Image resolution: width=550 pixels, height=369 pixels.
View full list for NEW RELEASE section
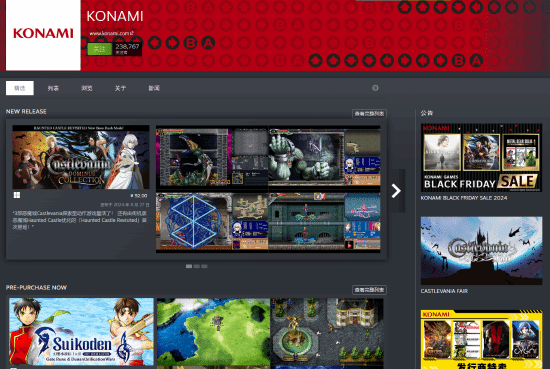pos(369,114)
